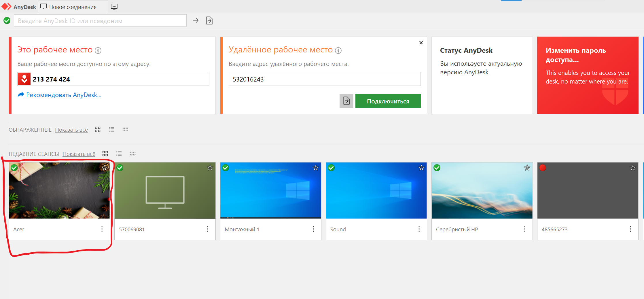
Task: Click online status icon on Acer tile
Action: [14, 168]
